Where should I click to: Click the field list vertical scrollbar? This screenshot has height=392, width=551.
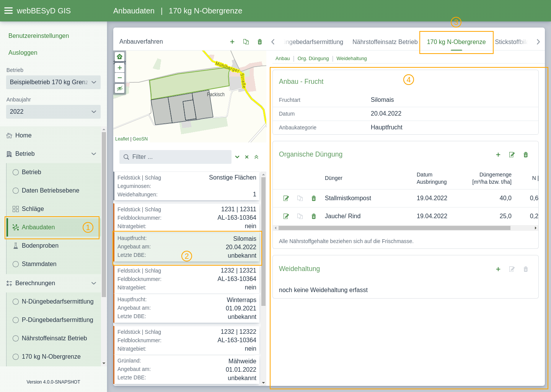tap(263, 241)
